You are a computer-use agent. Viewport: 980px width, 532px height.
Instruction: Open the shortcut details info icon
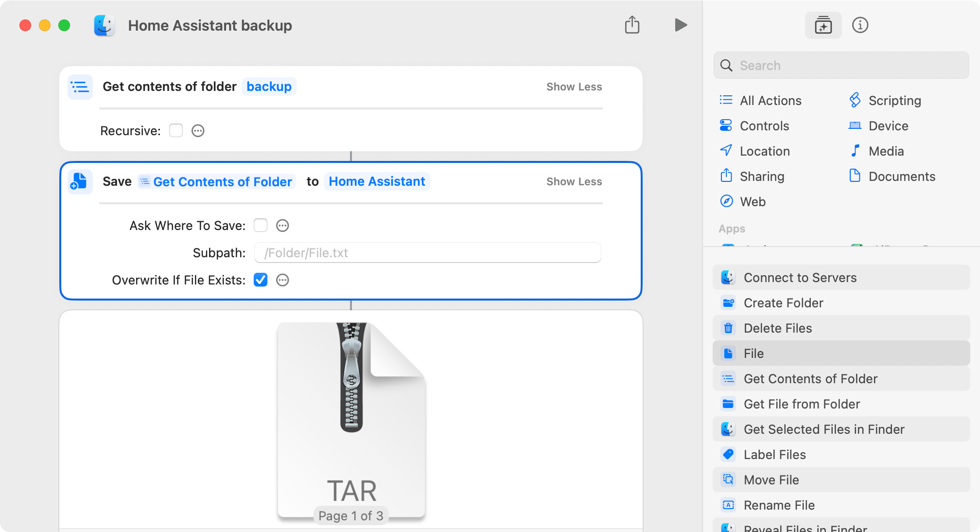pos(860,25)
